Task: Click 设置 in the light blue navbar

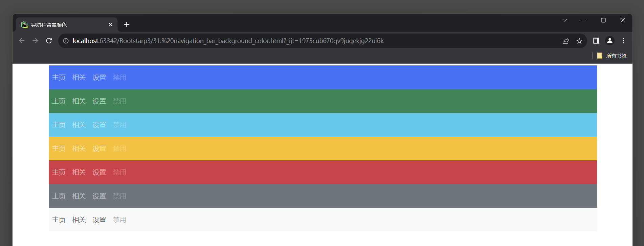Action: click(99, 125)
